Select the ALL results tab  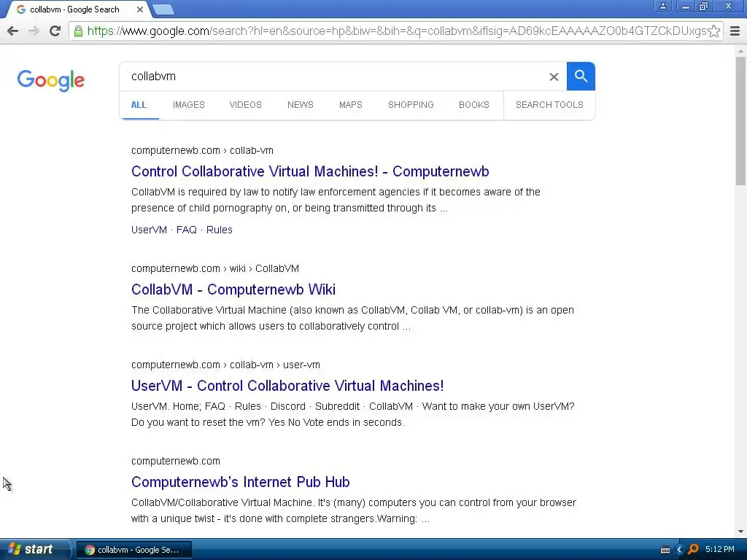(x=139, y=105)
